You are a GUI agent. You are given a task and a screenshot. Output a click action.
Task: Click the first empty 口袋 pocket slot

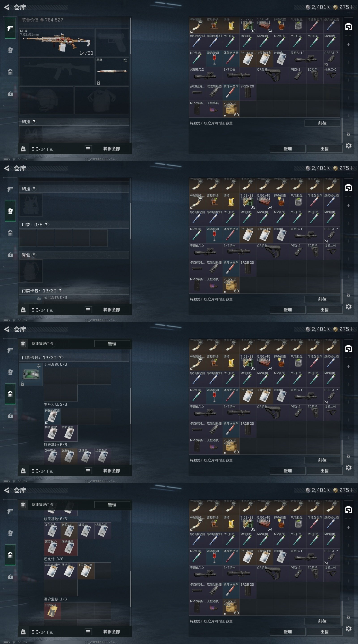pos(28,238)
